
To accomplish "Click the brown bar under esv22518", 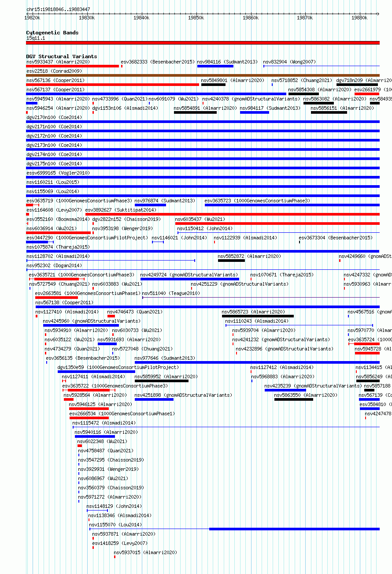I will [x=203, y=75].
